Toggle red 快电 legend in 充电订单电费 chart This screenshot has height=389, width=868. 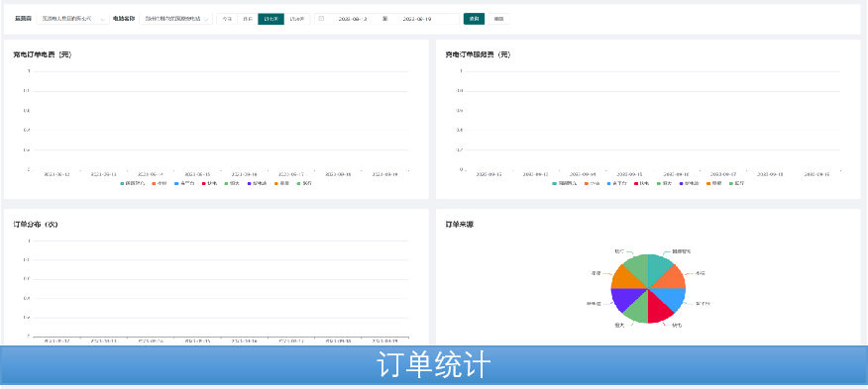(x=209, y=183)
